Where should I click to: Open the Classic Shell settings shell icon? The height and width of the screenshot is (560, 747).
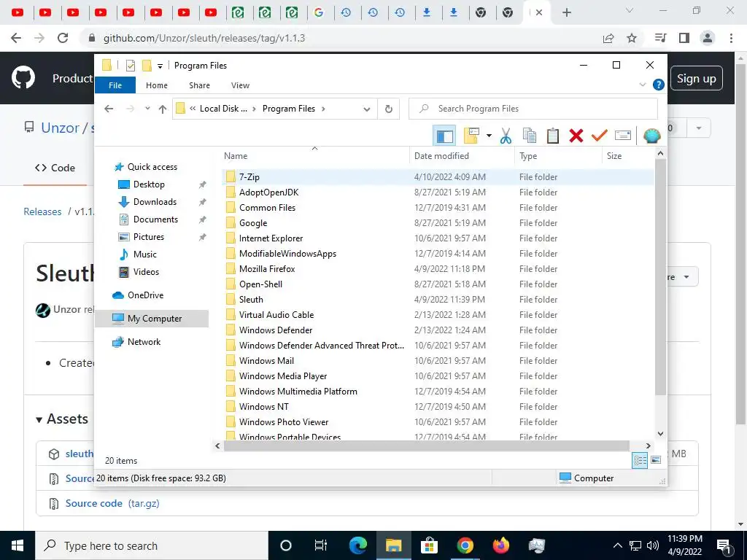pyautogui.click(x=651, y=136)
